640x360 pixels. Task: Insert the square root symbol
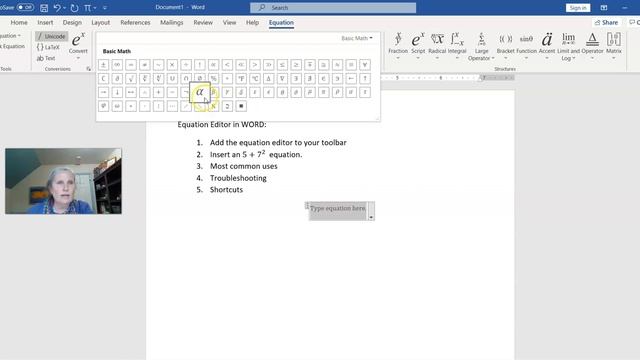(x=131, y=78)
